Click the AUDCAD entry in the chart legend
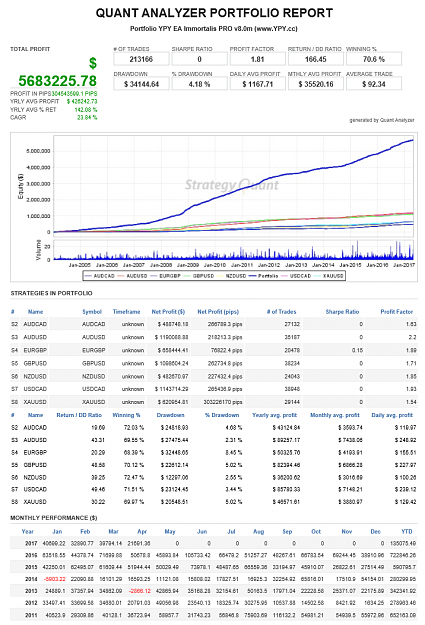Image resolution: width=425 pixels, height=625 pixels. [x=100, y=276]
